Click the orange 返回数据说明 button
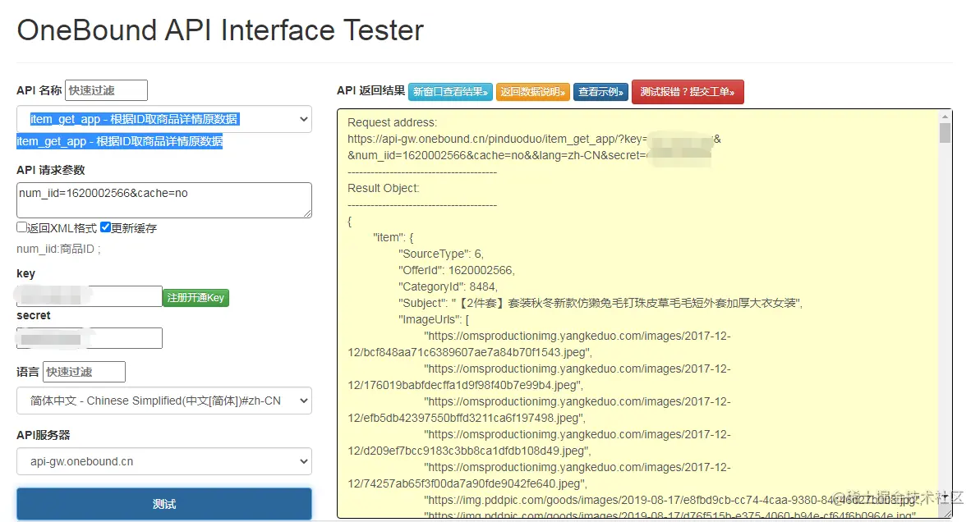980x522 pixels. [x=533, y=92]
